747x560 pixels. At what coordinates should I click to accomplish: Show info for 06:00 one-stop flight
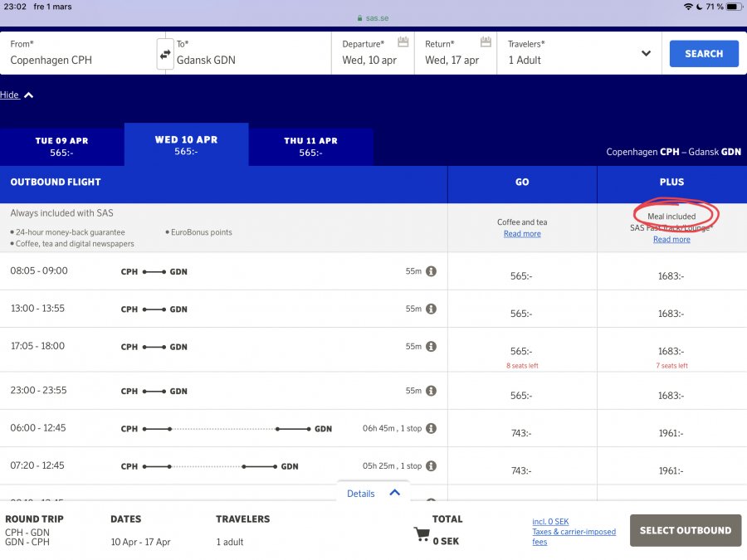[x=432, y=429]
